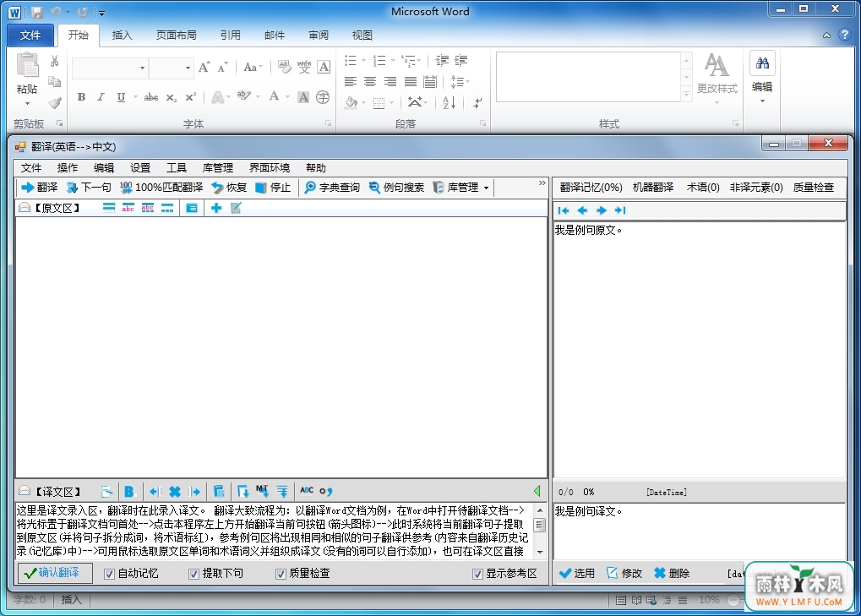This screenshot has width=861, height=616.
Task: Click the shading paint bucket icon
Action: coord(351,102)
